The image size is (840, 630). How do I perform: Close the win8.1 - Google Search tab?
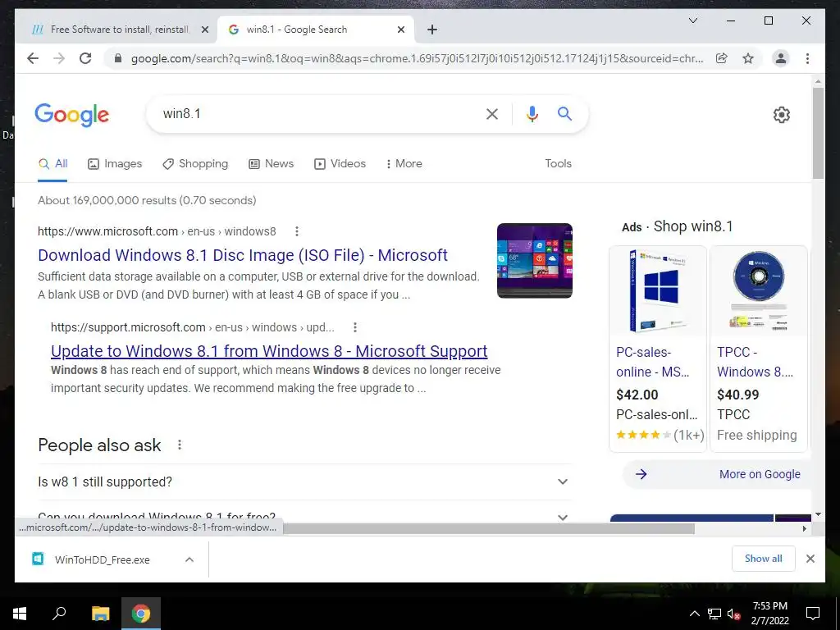coord(400,30)
